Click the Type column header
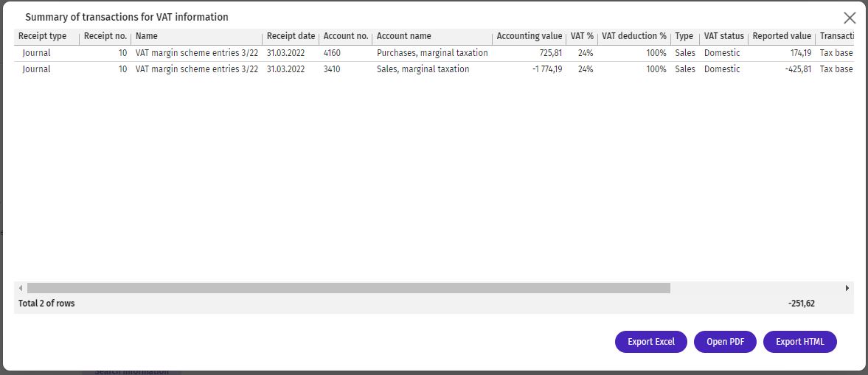The height and width of the screenshot is (375, 868). (684, 36)
